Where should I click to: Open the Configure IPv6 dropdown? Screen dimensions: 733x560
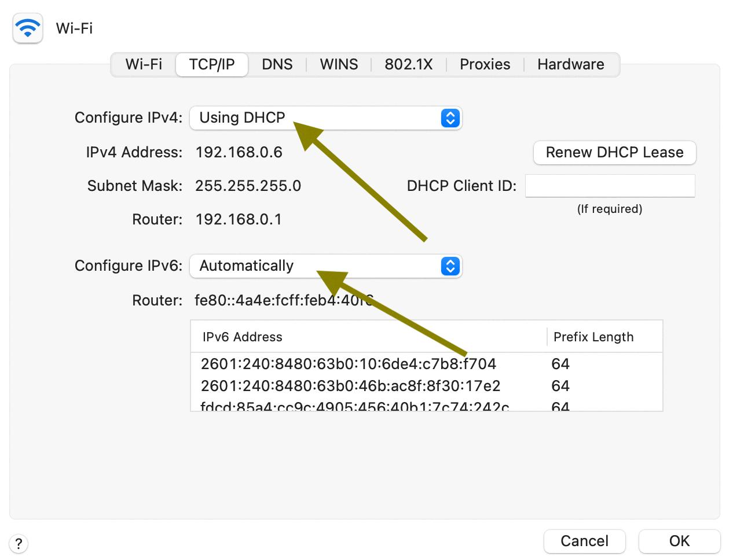(325, 266)
